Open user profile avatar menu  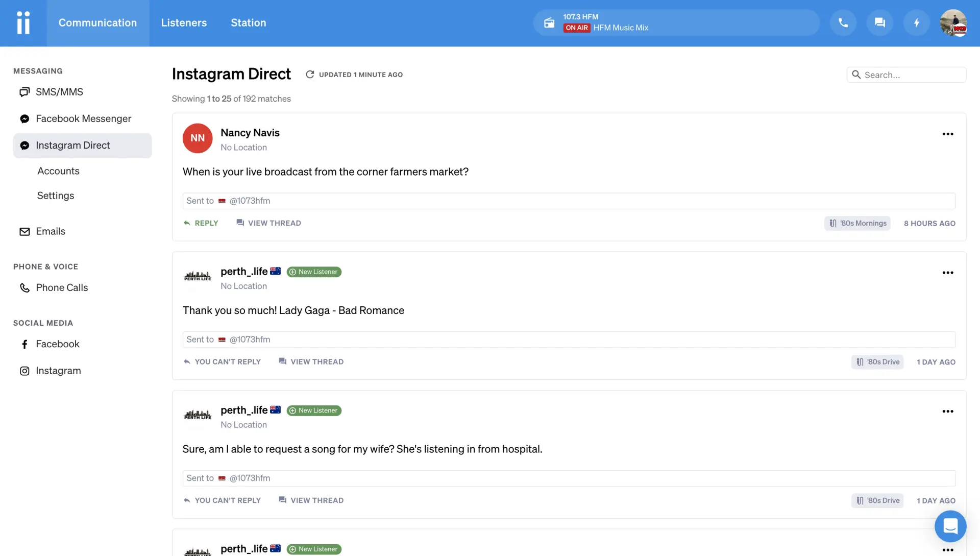pyautogui.click(x=953, y=22)
